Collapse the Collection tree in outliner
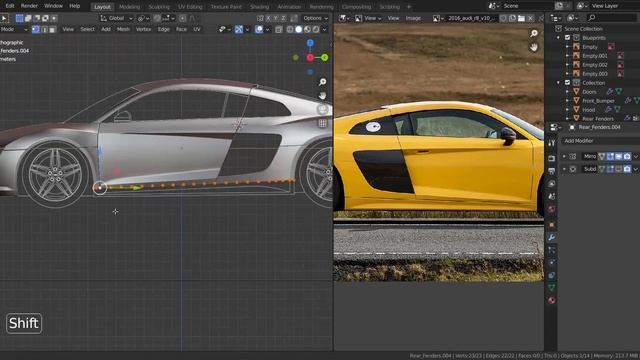Image resolution: width=640 pixels, height=360 pixels. coord(558,82)
